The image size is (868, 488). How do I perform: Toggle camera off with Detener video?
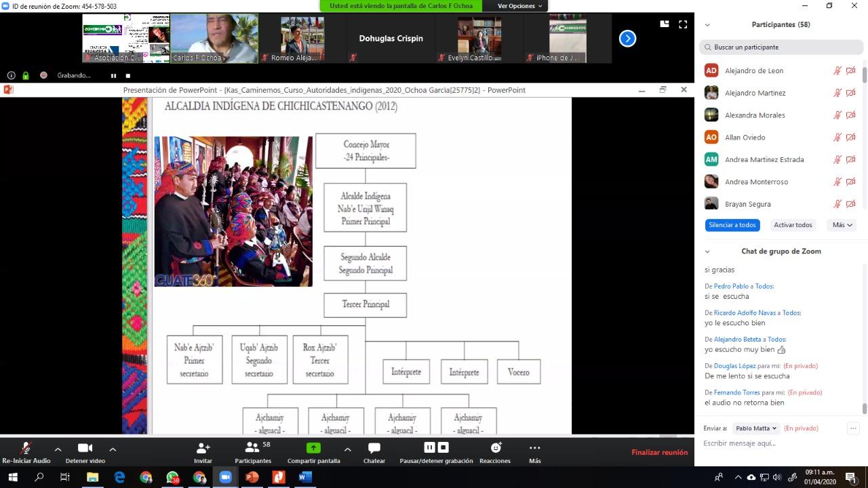click(85, 449)
